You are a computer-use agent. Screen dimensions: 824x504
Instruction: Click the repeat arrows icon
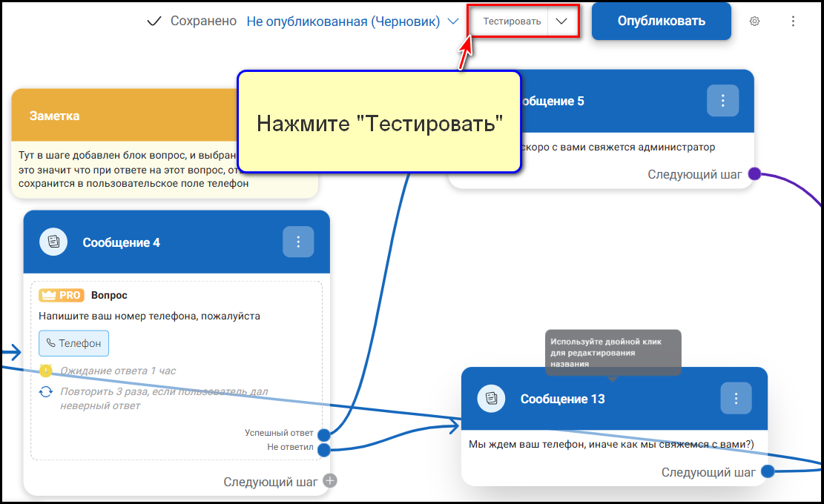(46, 392)
